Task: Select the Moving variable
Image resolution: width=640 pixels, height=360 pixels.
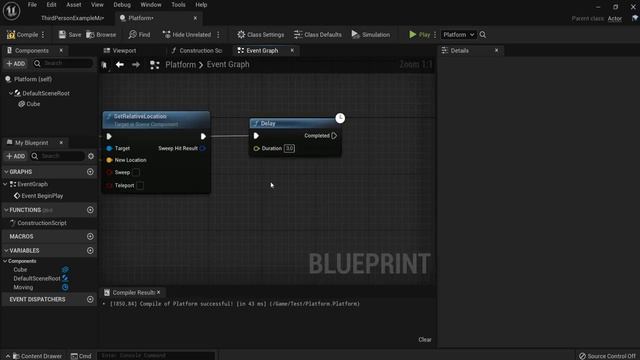Action: click(23, 287)
